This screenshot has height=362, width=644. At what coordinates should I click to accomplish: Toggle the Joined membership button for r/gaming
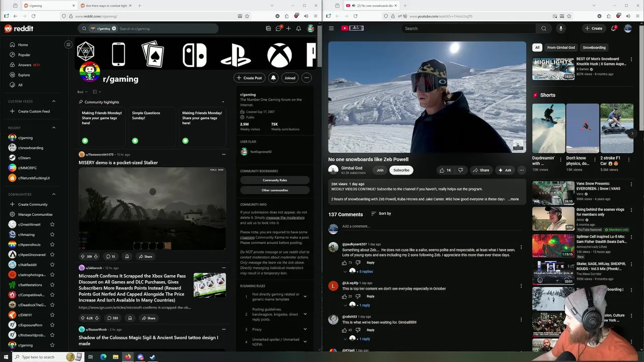point(290,78)
